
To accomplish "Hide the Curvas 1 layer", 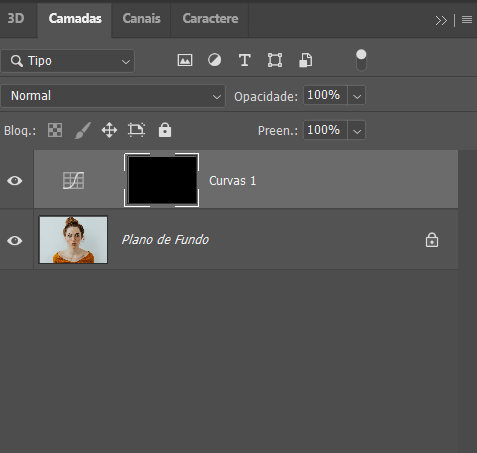I will click(15, 181).
